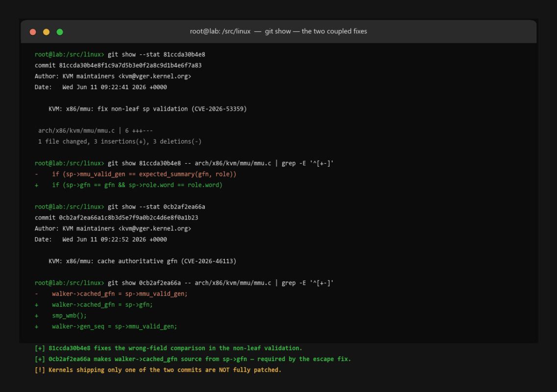Click the added walker->gen_seq assignment line

click(x=105, y=327)
